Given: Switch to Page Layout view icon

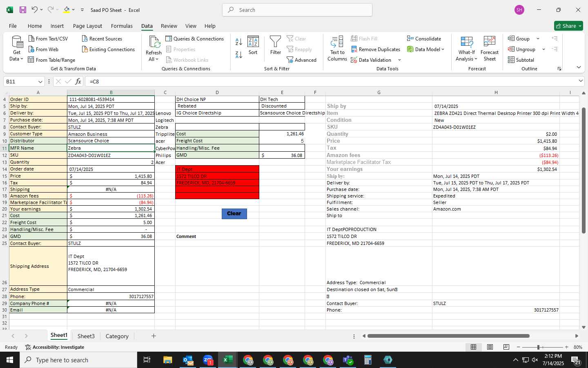Looking at the screenshot, I should [490, 347].
